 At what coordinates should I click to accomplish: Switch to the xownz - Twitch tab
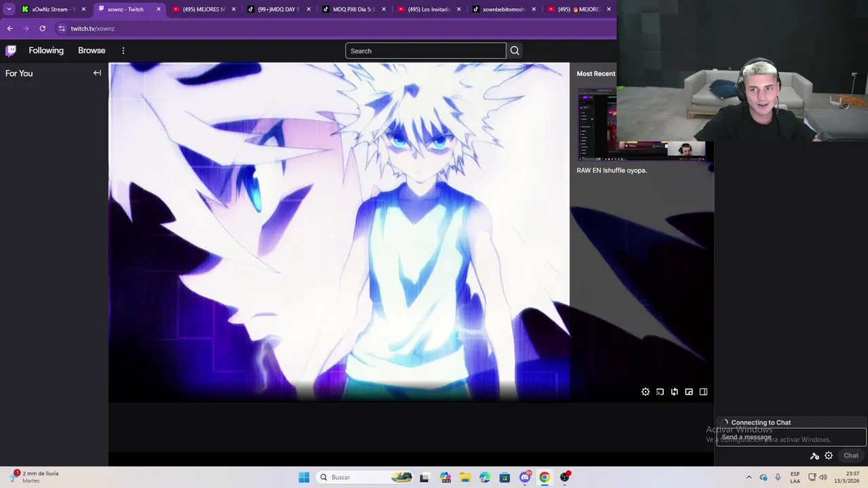tap(129, 9)
